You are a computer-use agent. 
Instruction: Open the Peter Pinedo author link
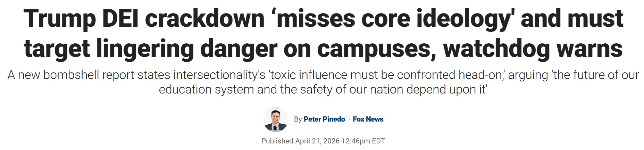coord(324,119)
